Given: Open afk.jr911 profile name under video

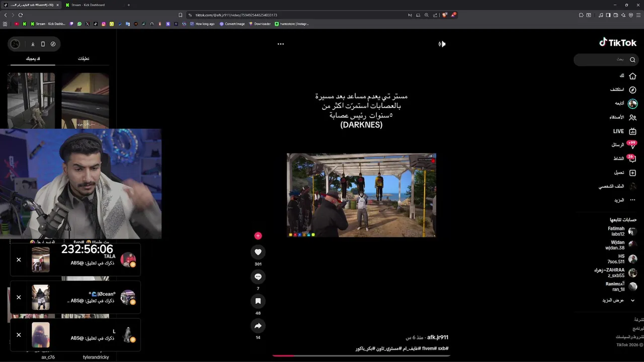Looking at the screenshot, I should (x=437, y=337).
